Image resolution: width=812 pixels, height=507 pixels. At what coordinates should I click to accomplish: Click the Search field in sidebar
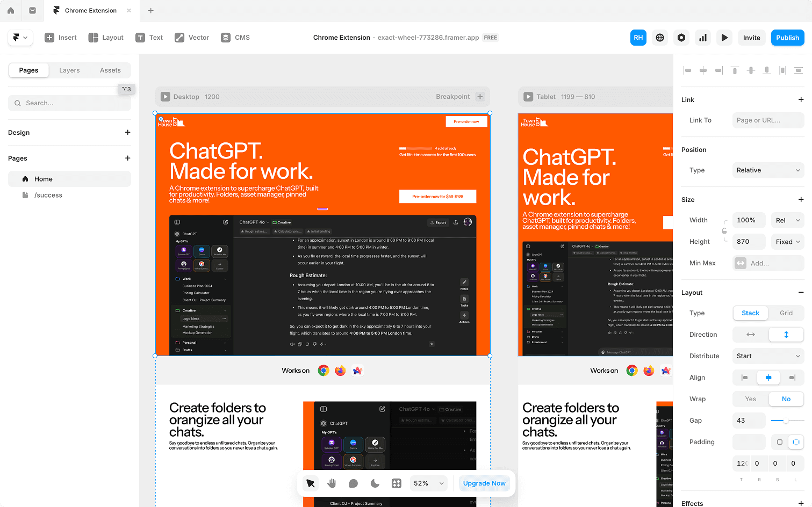69,103
